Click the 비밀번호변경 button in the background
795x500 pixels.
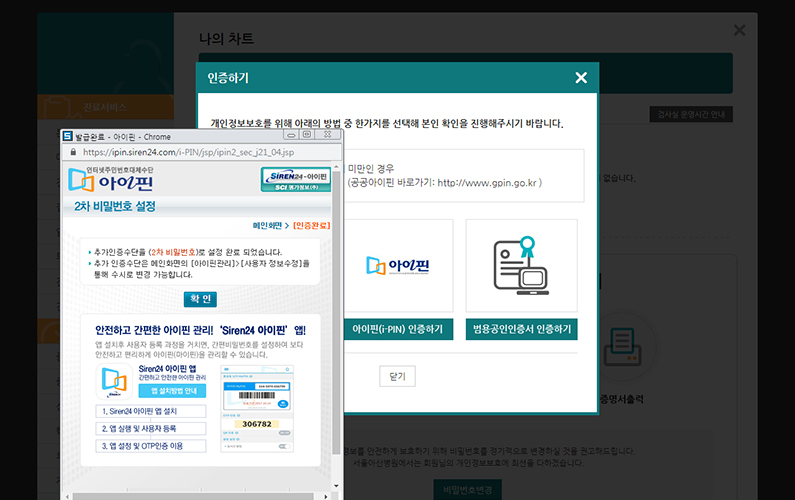(467, 490)
